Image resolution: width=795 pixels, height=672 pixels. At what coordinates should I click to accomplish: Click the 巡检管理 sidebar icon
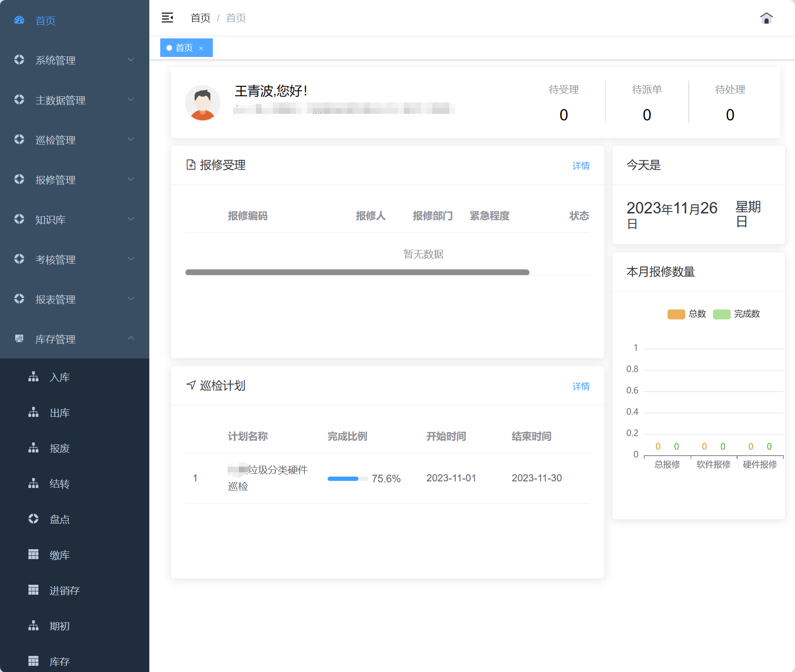pyautogui.click(x=19, y=139)
